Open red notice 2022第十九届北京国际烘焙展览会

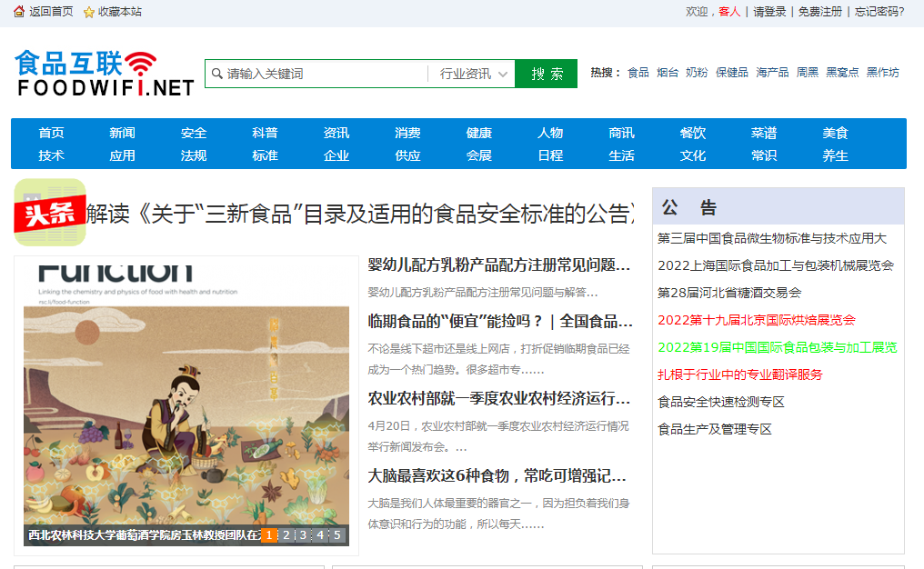point(756,320)
